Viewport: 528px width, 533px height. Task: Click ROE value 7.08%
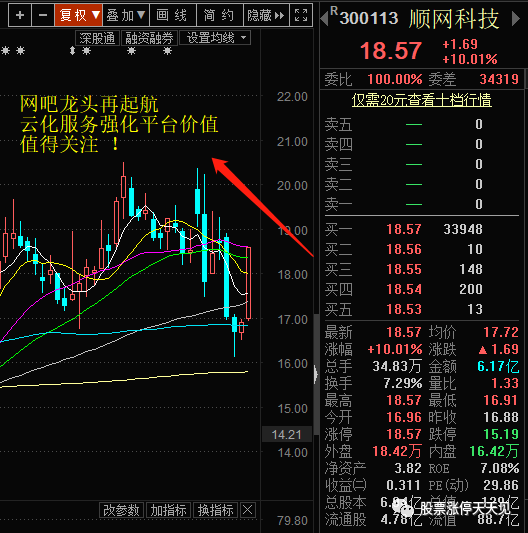(x=500, y=468)
